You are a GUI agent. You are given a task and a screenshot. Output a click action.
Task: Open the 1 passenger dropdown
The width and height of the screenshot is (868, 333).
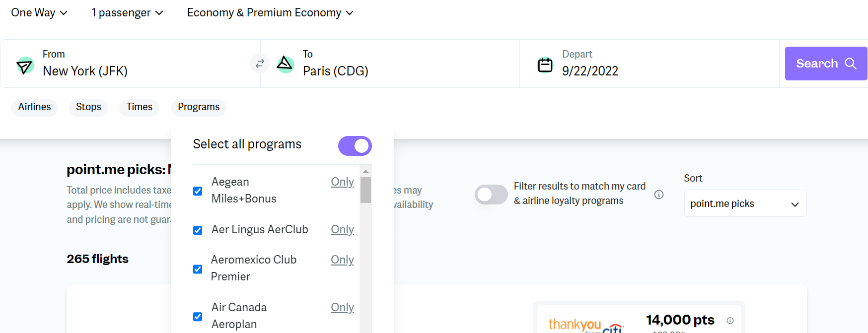coord(127,12)
